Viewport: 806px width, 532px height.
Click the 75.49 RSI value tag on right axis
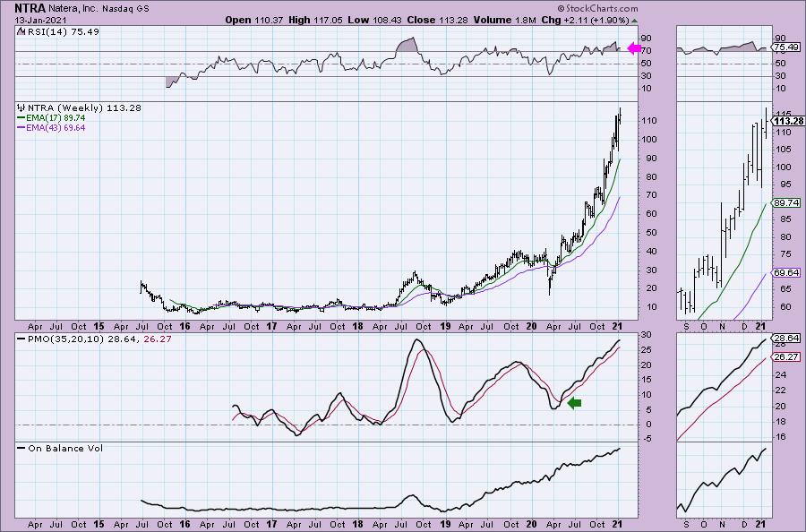(786, 47)
